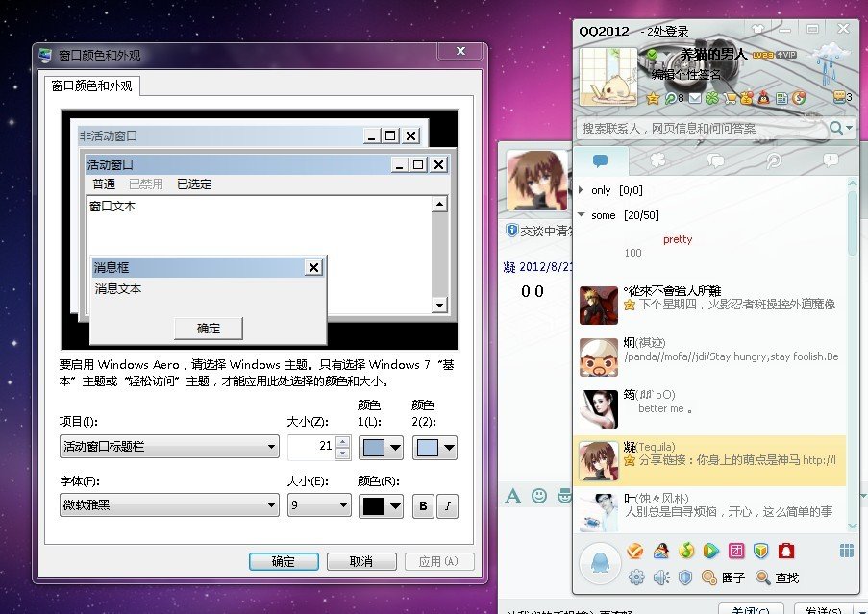This screenshot has height=614, width=868.
Task: Click the QQ Mail envelope icon
Action: (x=694, y=98)
